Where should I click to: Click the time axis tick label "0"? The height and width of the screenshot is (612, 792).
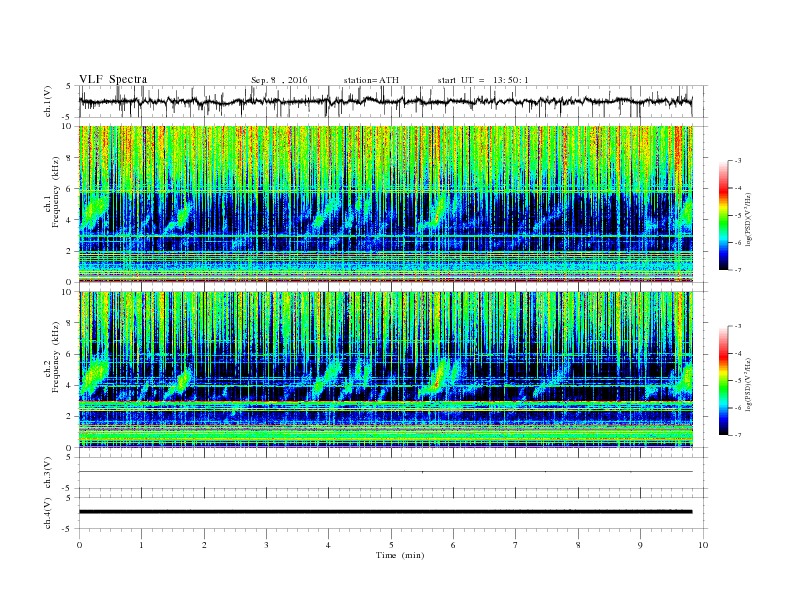coord(79,545)
